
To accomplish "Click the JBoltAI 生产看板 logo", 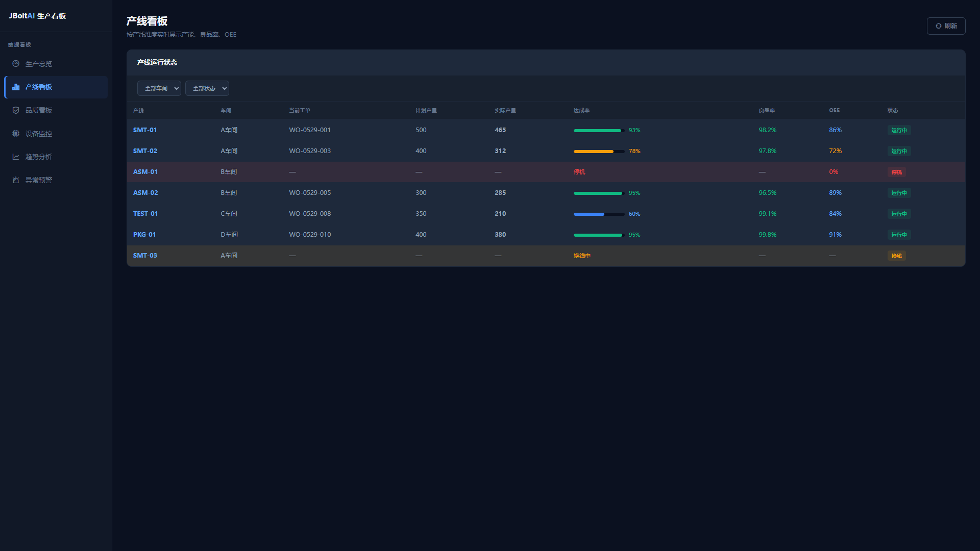I will [x=37, y=16].
